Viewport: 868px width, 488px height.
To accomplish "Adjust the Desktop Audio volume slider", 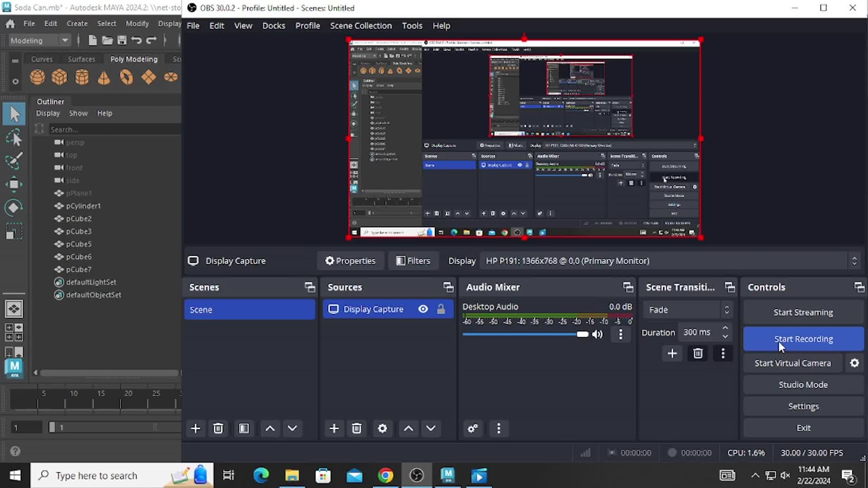I will coord(582,334).
